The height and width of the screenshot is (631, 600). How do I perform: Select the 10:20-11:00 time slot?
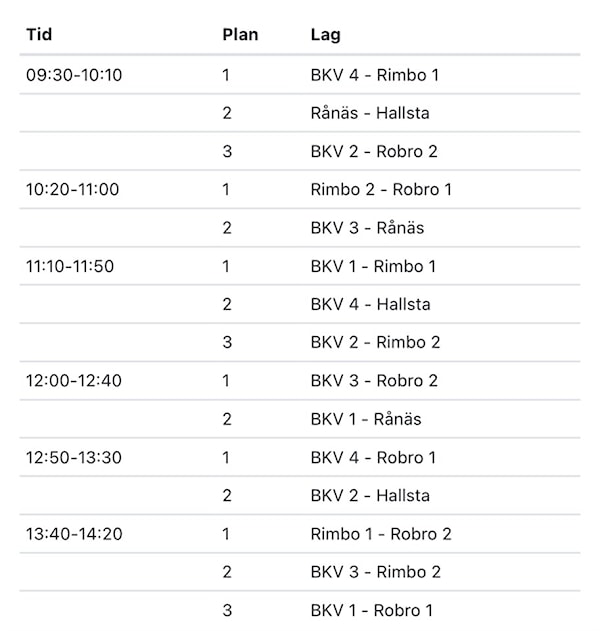pyautogui.click(x=72, y=190)
